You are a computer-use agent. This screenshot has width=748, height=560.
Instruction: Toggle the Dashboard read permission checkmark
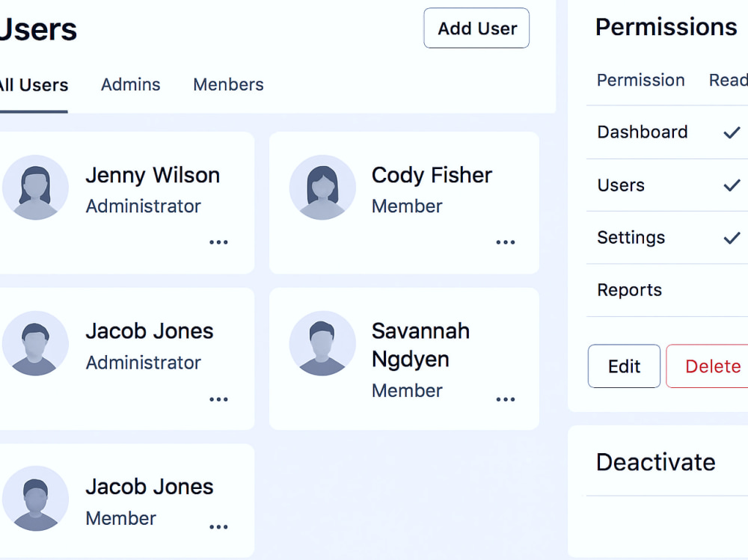[732, 132]
